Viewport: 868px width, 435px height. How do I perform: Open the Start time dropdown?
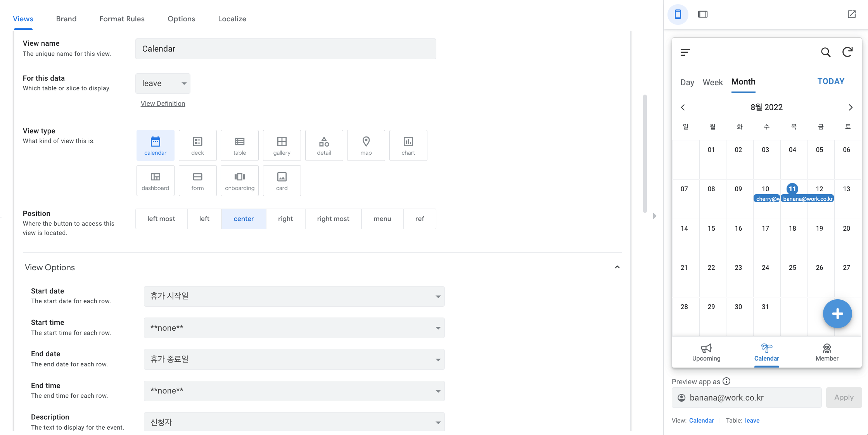[294, 328]
